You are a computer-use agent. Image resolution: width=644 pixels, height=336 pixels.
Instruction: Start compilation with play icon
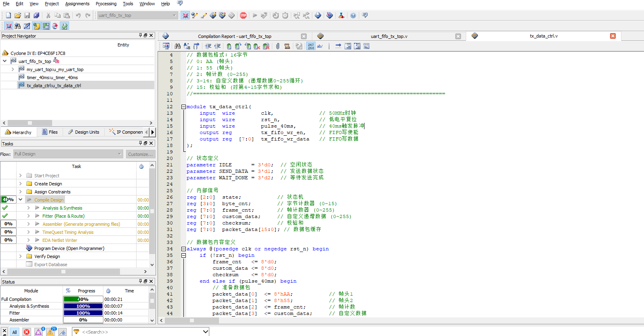255,15
